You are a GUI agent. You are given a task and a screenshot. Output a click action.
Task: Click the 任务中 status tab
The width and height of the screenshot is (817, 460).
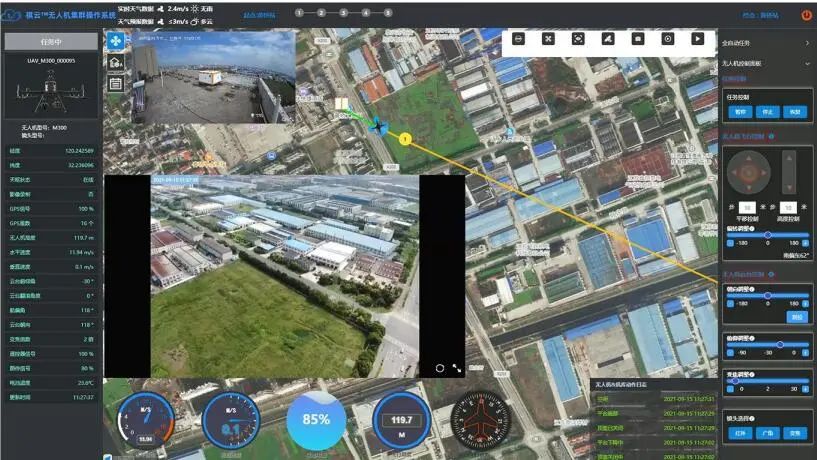pyautogui.click(x=51, y=42)
